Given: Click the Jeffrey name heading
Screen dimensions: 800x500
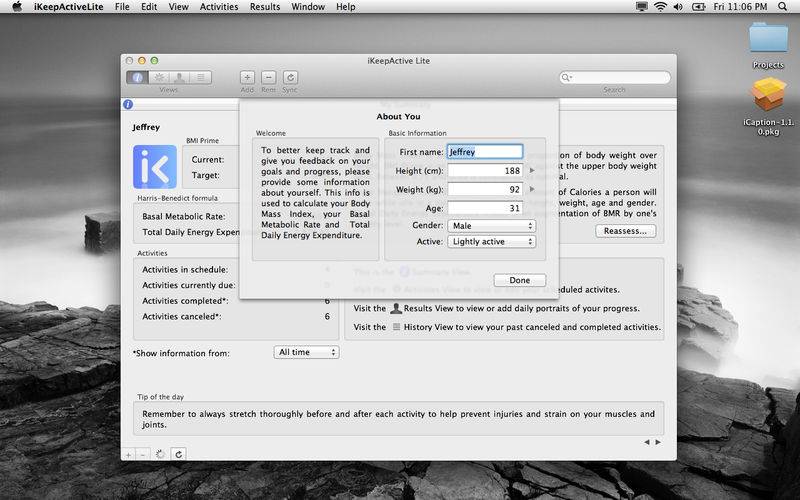Looking at the screenshot, I should [146, 127].
